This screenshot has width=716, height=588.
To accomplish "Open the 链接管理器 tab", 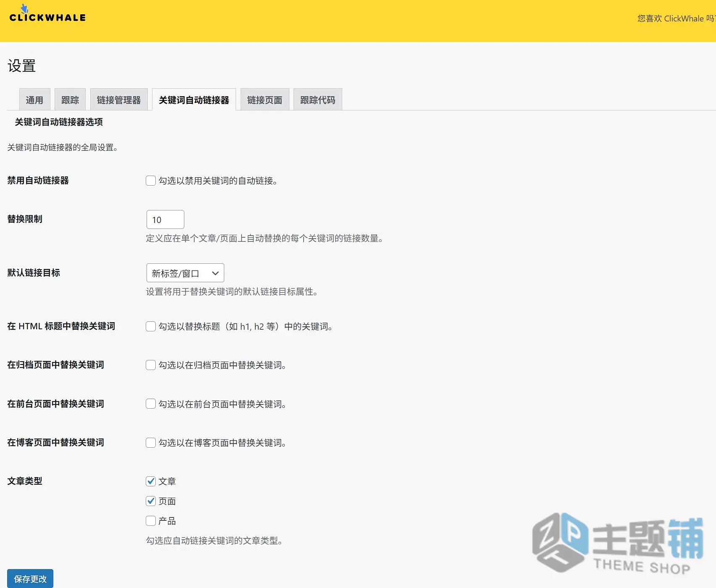I will 119,100.
